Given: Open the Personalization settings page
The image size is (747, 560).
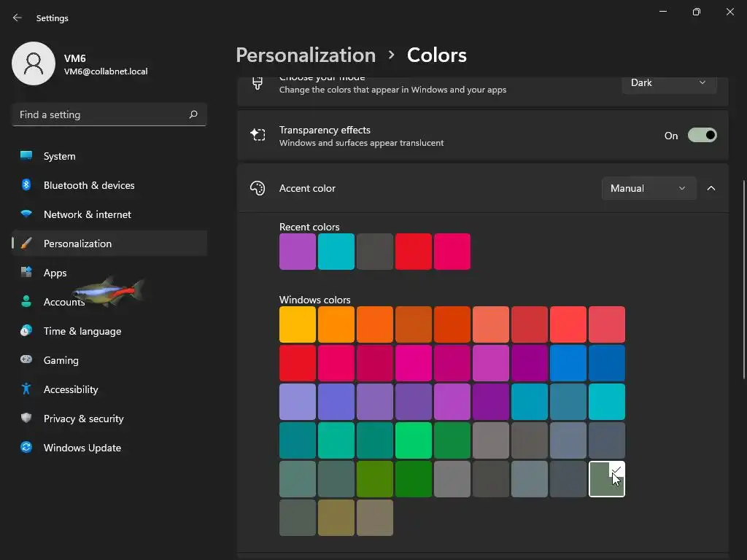Looking at the screenshot, I should [x=77, y=244].
